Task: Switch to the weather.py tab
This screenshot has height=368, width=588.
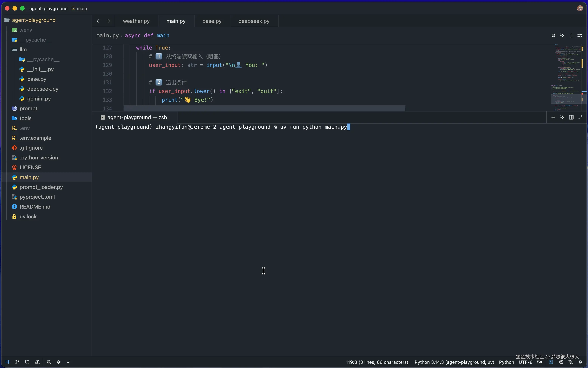Action: click(x=136, y=21)
